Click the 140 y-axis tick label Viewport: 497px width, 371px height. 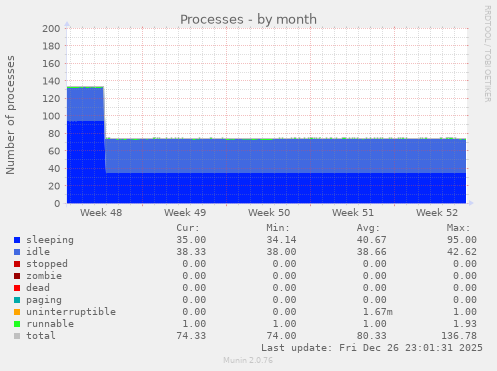click(51, 81)
